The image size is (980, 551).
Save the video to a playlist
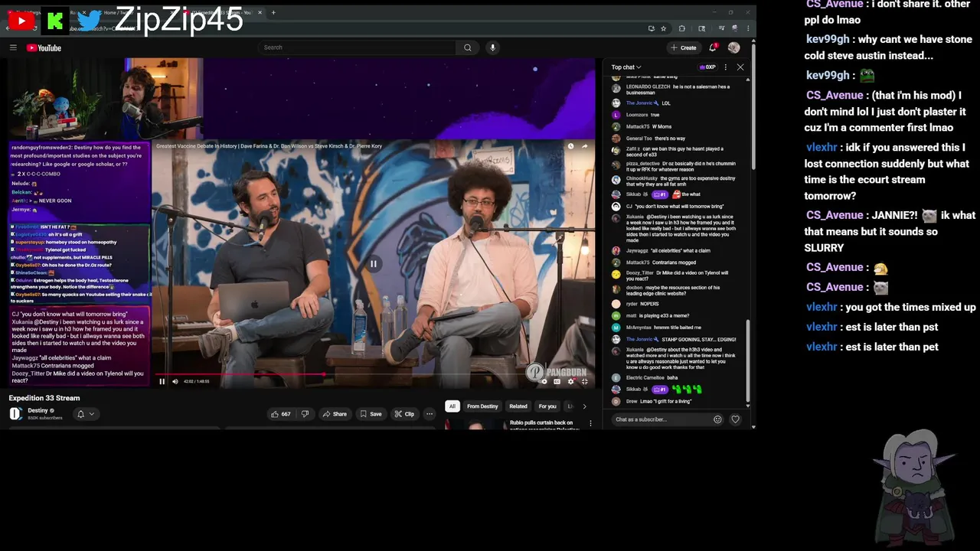pos(371,414)
